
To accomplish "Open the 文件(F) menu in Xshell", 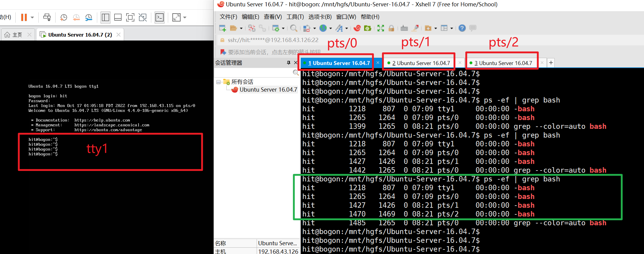I will point(228,17).
